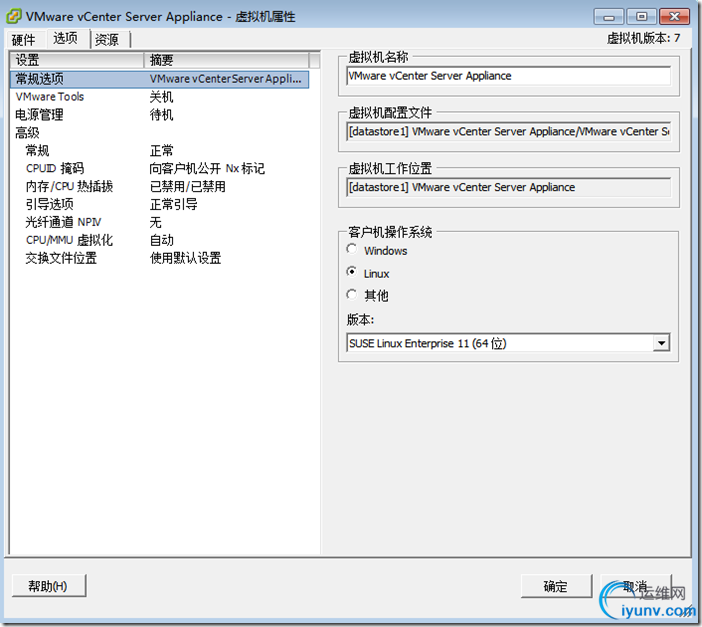
Task: Click summary text 待机 for 电源管理
Action: 162,115
